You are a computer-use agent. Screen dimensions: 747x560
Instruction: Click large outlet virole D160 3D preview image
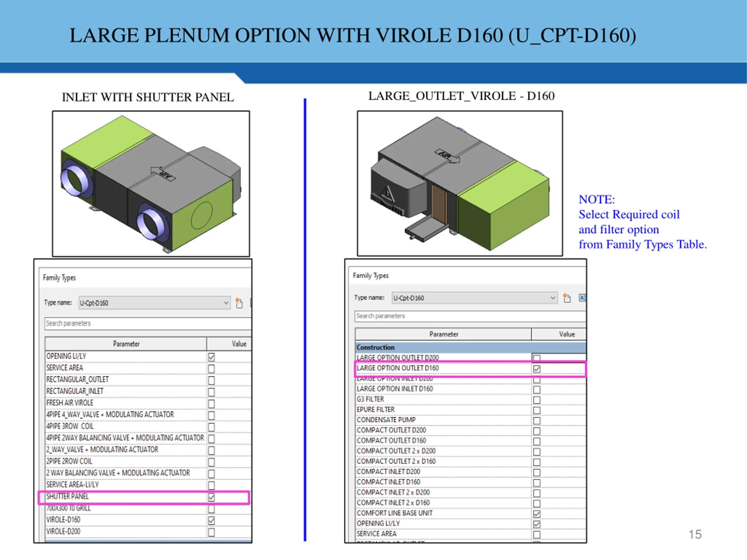click(460, 183)
